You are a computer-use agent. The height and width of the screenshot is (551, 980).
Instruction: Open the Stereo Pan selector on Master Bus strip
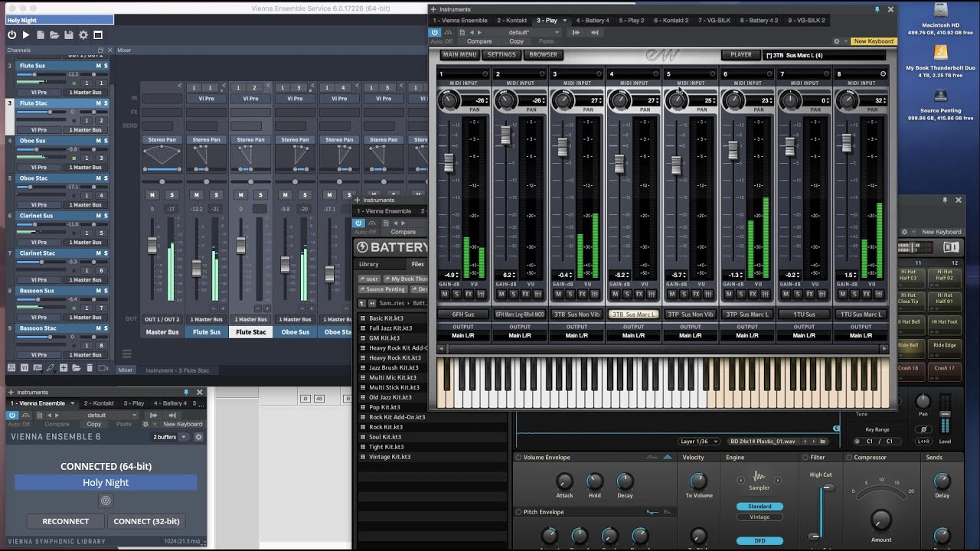pyautogui.click(x=162, y=140)
